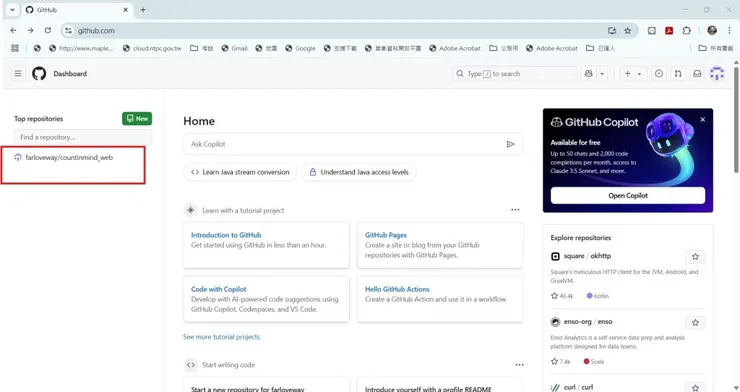Open the Start writing code options menu
This screenshot has width=740, height=392.
(x=519, y=365)
